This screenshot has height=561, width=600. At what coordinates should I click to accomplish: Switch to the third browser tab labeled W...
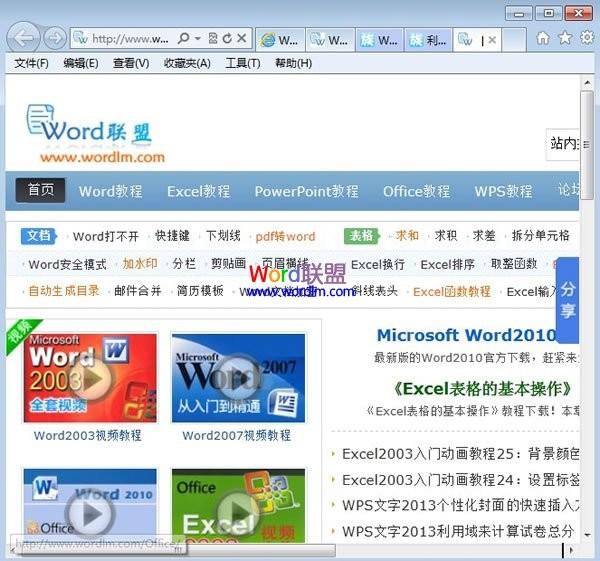pyautogui.click(x=380, y=39)
